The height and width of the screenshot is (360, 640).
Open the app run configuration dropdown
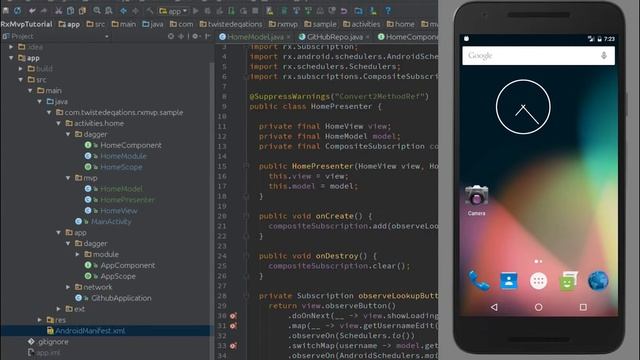(173, 11)
